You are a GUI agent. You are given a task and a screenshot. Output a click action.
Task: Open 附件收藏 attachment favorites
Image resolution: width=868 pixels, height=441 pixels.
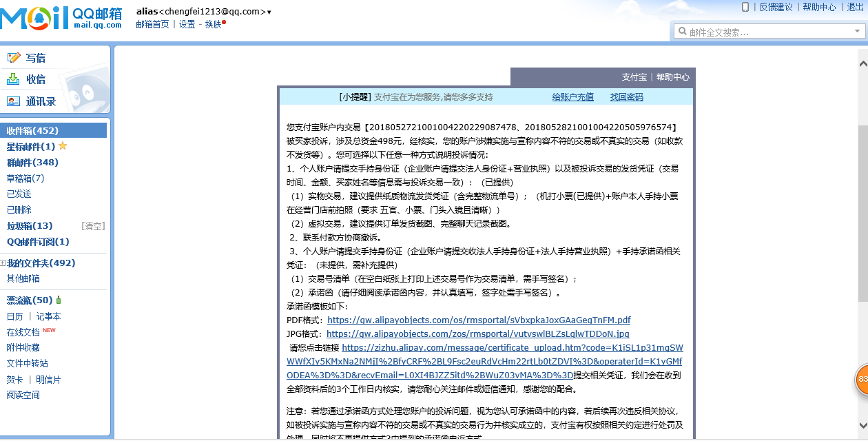pyautogui.click(x=23, y=348)
